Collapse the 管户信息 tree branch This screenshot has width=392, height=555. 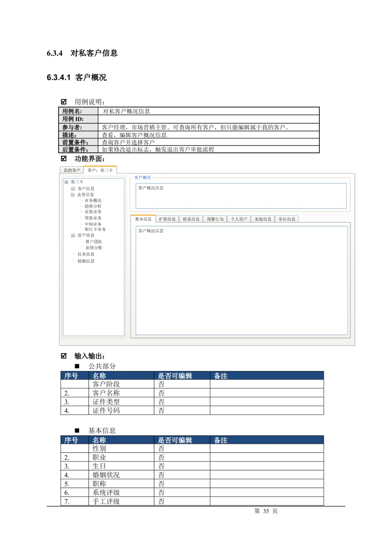pos(73,236)
